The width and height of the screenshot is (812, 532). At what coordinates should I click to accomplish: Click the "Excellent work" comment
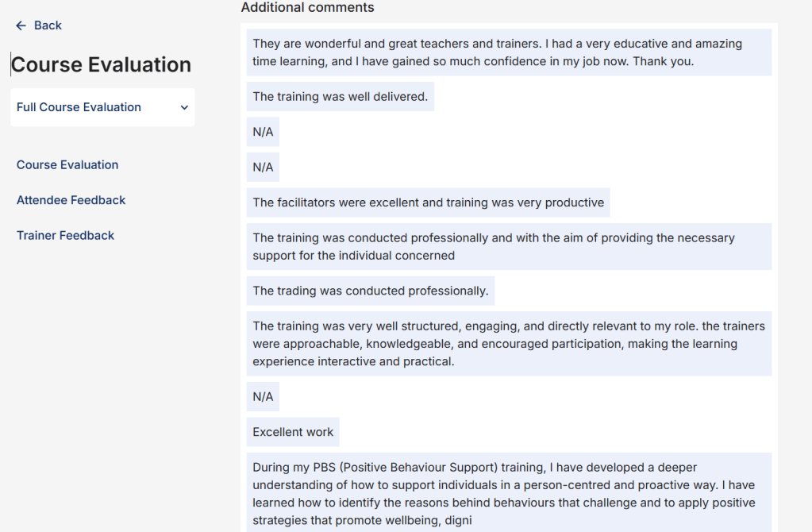293,432
